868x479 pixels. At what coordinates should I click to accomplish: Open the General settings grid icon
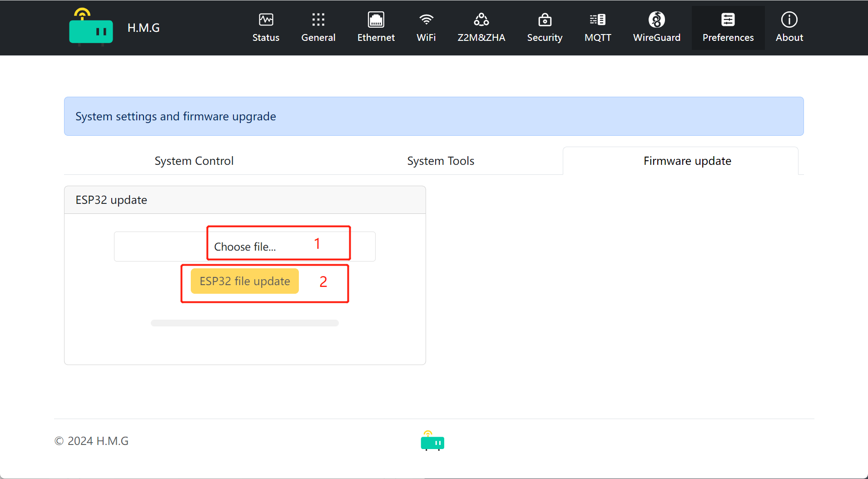click(x=318, y=20)
